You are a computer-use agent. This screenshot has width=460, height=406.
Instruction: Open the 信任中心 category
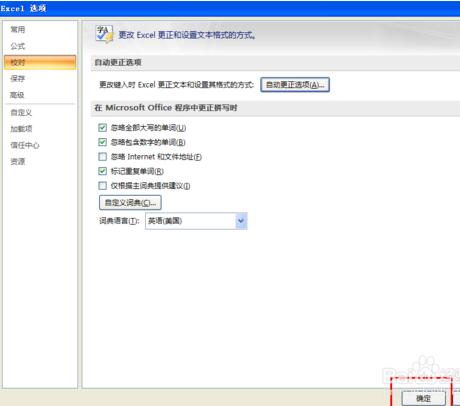click(x=25, y=145)
